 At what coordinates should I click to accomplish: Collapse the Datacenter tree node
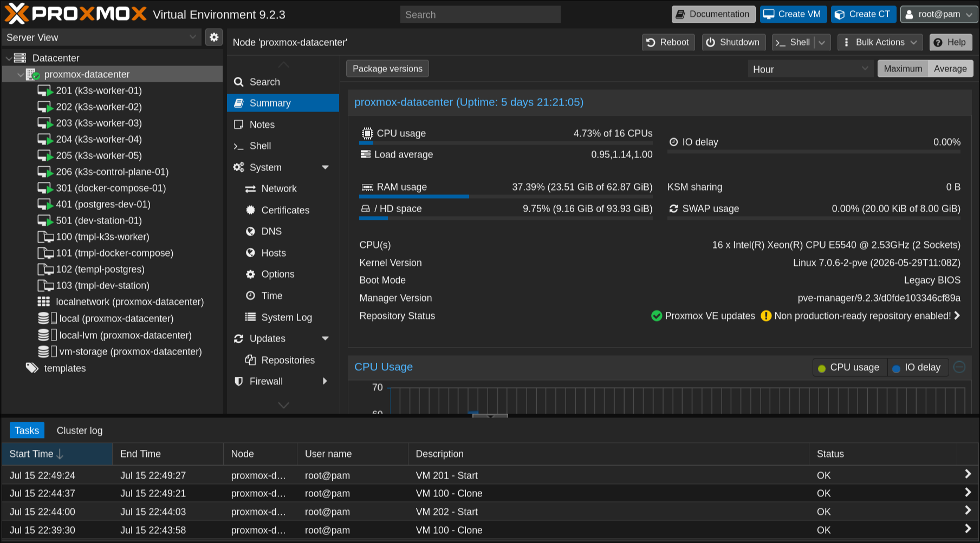[9, 58]
